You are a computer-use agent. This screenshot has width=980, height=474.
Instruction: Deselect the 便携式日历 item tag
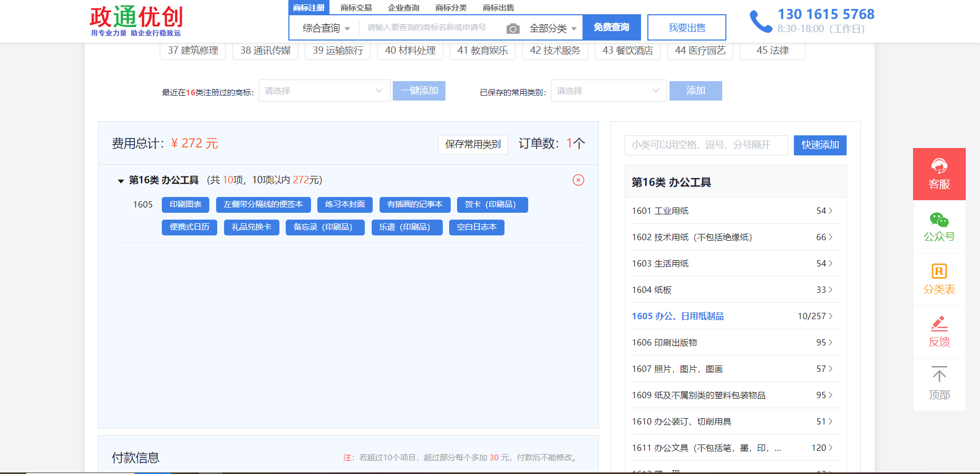[x=190, y=227]
